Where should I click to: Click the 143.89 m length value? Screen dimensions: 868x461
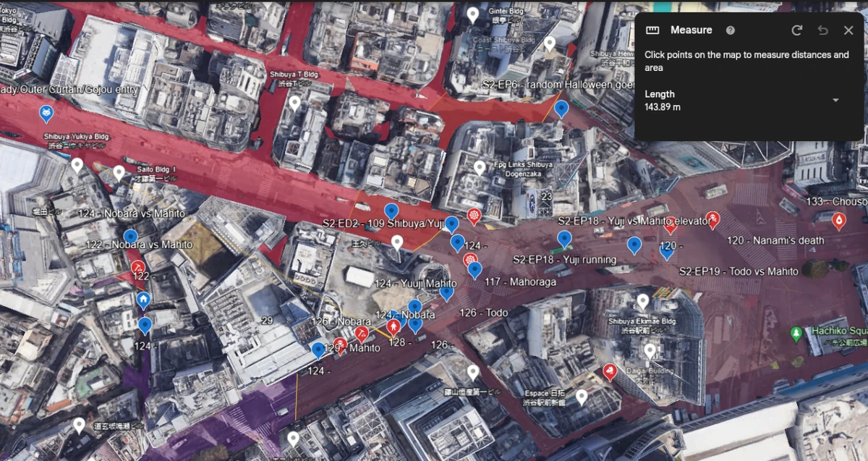click(x=663, y=107)
